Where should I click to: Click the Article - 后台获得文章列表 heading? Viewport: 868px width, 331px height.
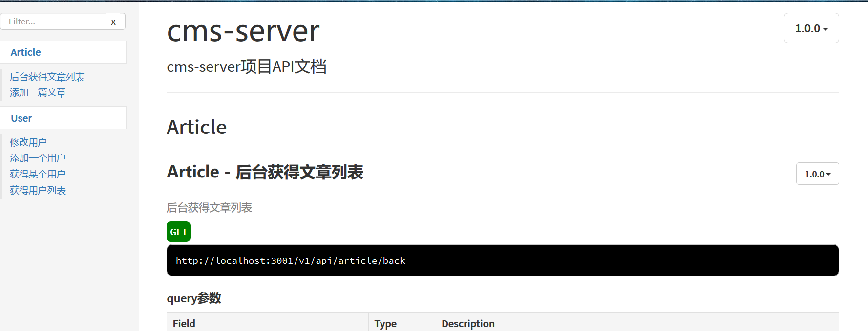point(265,172)
